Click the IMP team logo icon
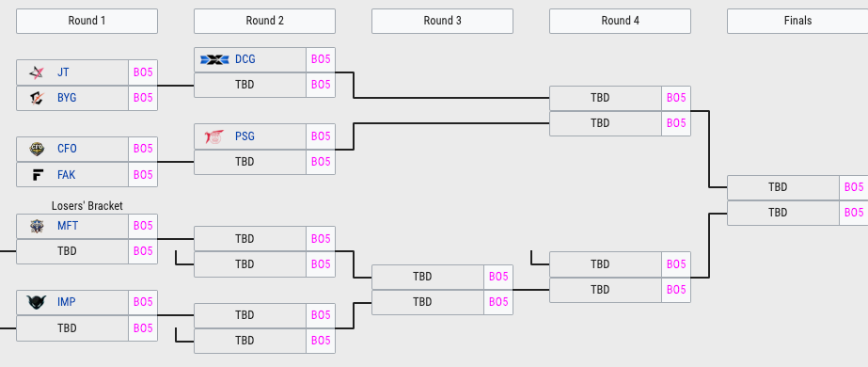Screen dimensions: 868x367 (x=37, y=302)
